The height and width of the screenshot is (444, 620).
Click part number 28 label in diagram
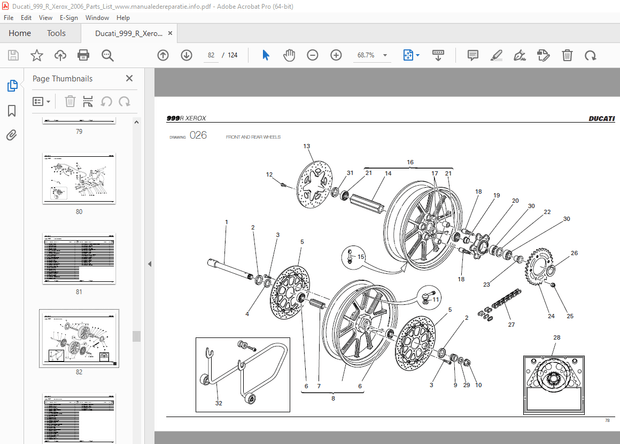[x=557, y=337]
